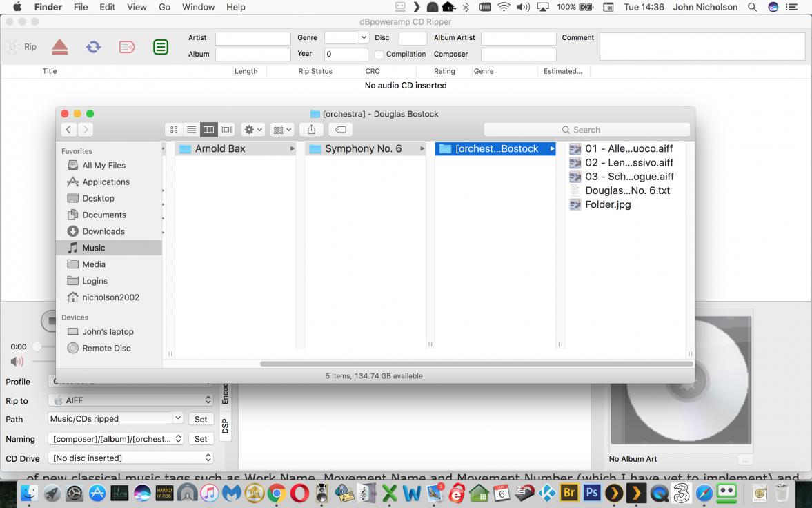Open Photoshop from the Dock
Viewport: 812px width, 508px height.
pyautogui.click(x=591, y=494)
